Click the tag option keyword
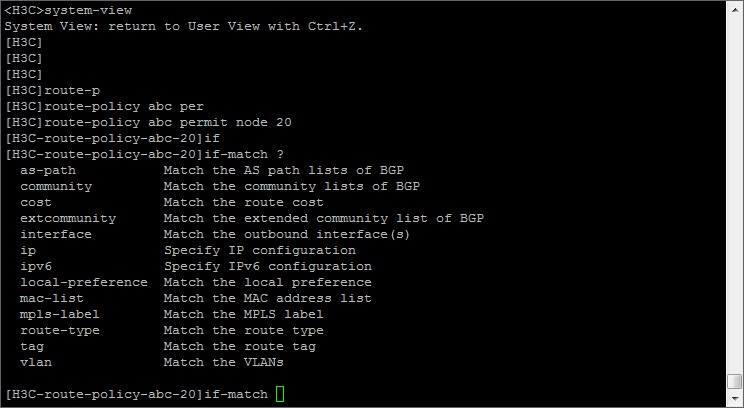Screen dimensions: 744x408 click(x=32, y=346)
